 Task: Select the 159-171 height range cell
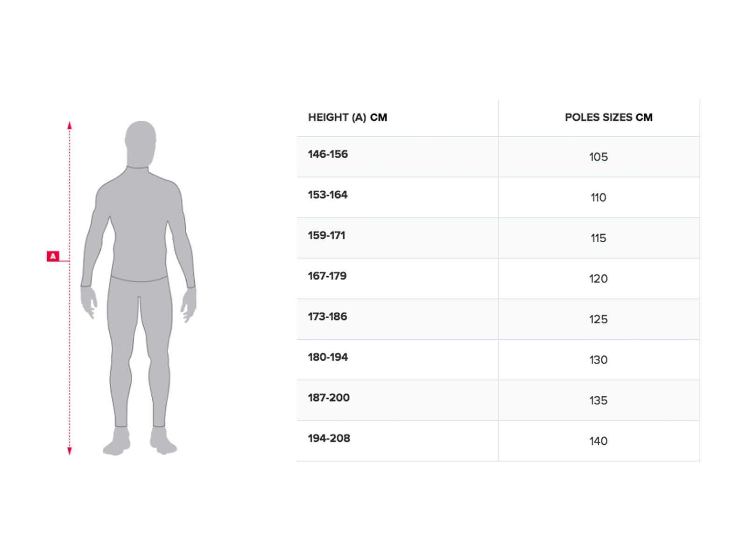click(x=326, y=236)
